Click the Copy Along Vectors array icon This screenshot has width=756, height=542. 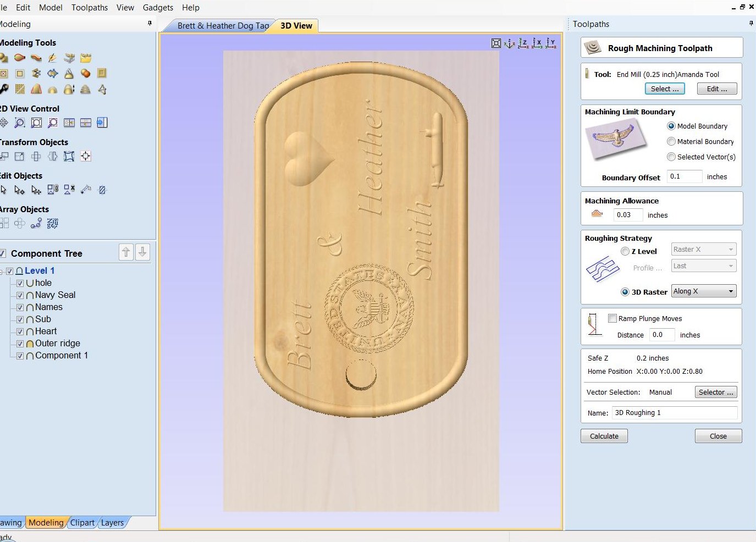point(36,223)
